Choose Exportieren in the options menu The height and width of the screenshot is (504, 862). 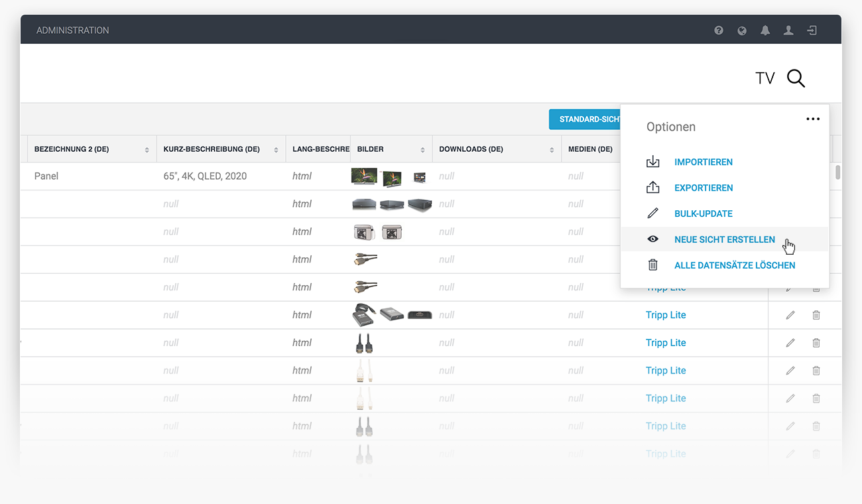coord(704,188)
